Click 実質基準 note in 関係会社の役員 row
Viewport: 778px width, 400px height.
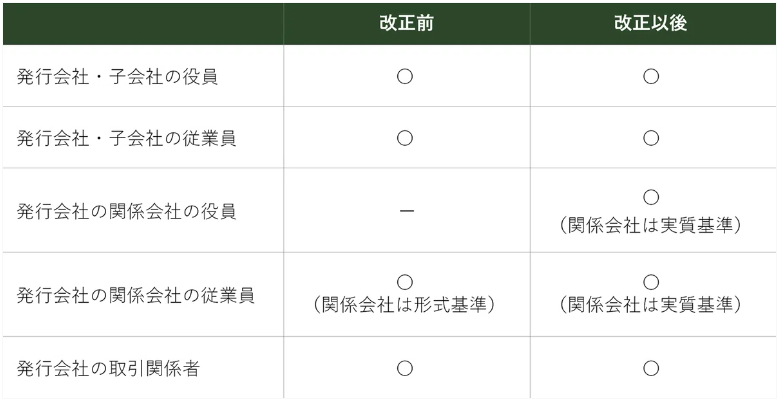click(650, 226)
